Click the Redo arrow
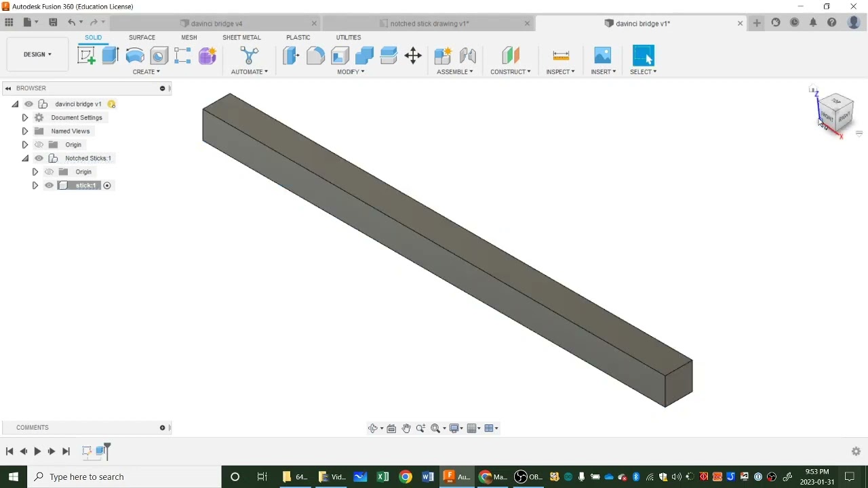Image resolution: width=868 pixels, height=488 pixels. (94, 22)
